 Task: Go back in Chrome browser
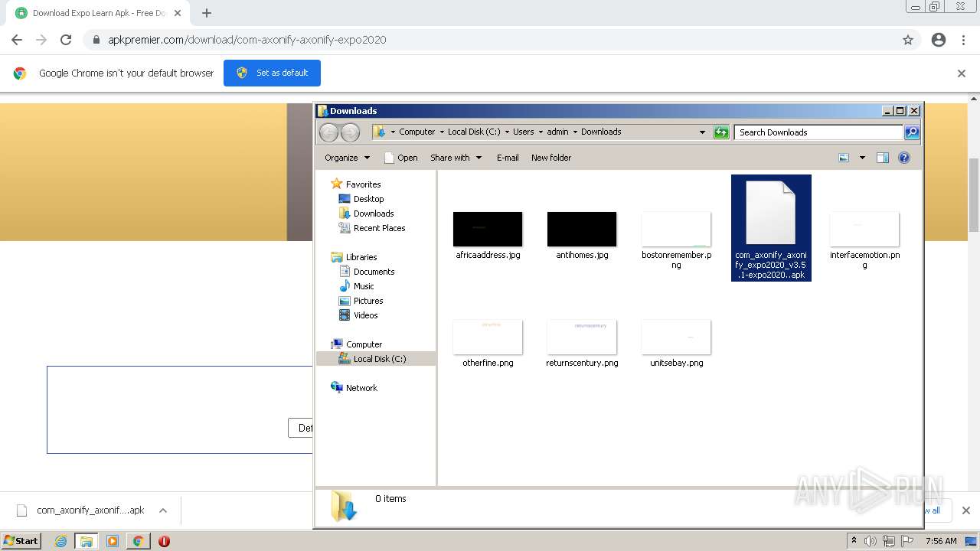17,40
